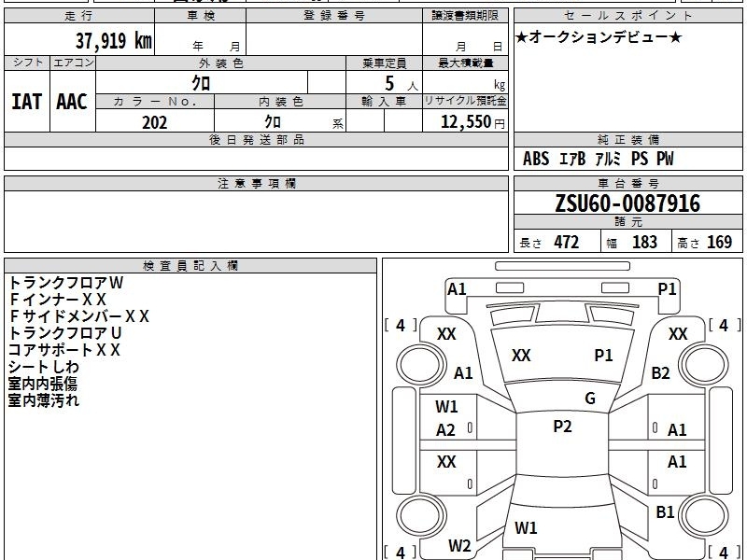Select the 後日発送部品 header
This screenshot has height=560, width=747.
click(256, 139)
